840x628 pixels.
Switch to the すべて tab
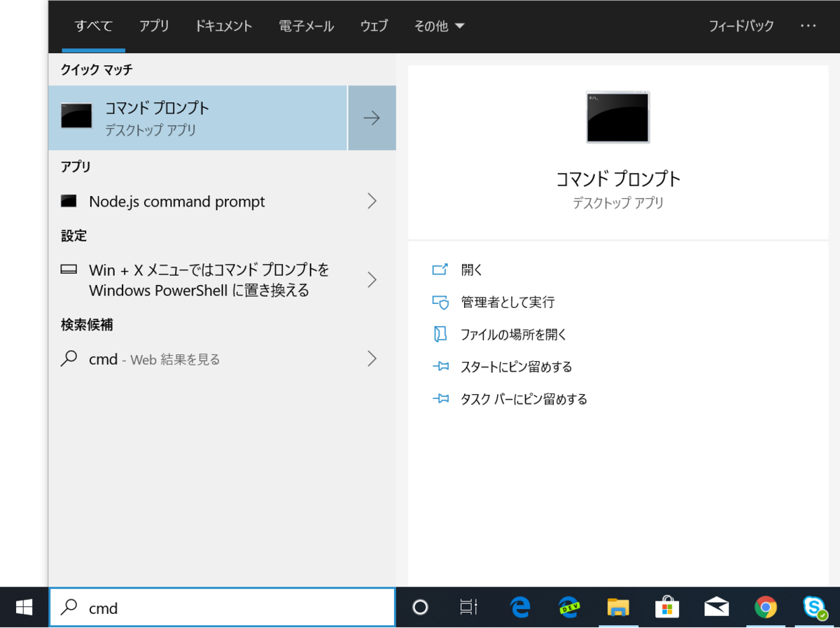pos(94,26)
